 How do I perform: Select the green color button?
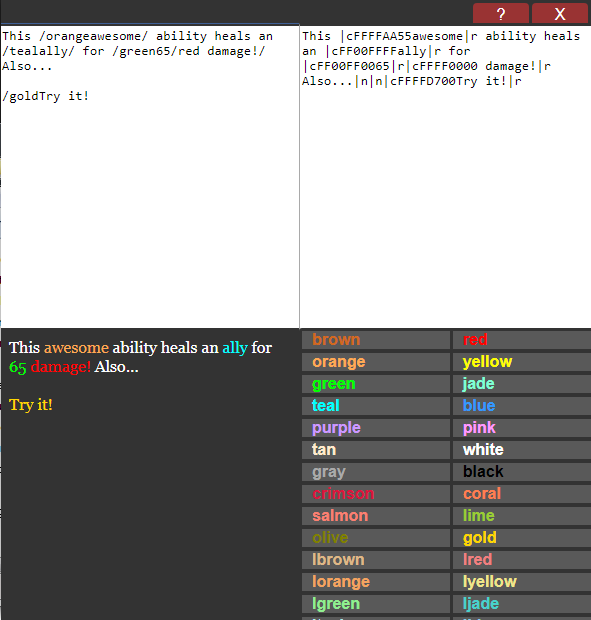click(x=376, y=384)
